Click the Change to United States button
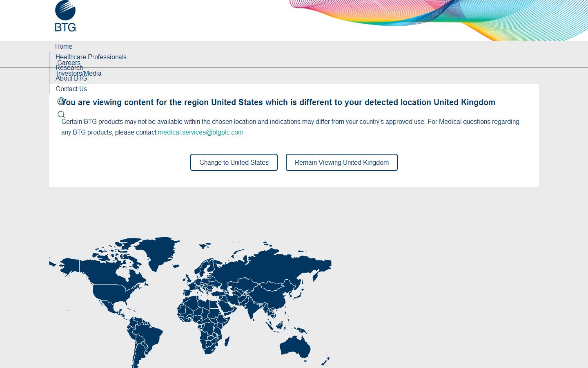 [x=234, y=162]
